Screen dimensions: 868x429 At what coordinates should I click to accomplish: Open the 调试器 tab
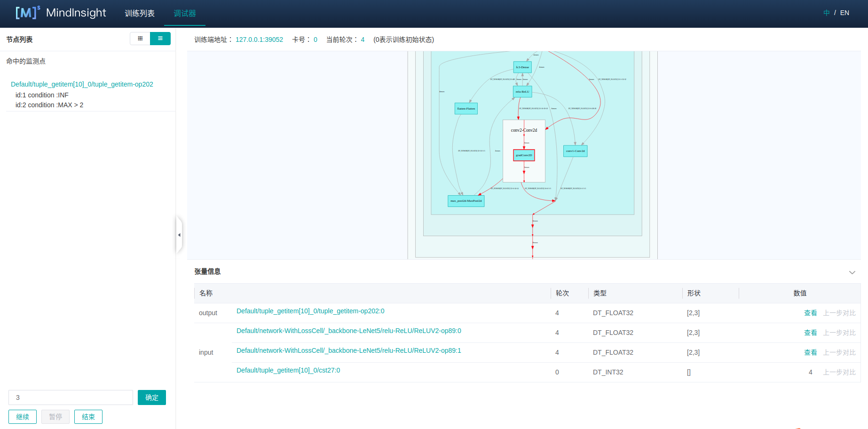coord(185,14)
